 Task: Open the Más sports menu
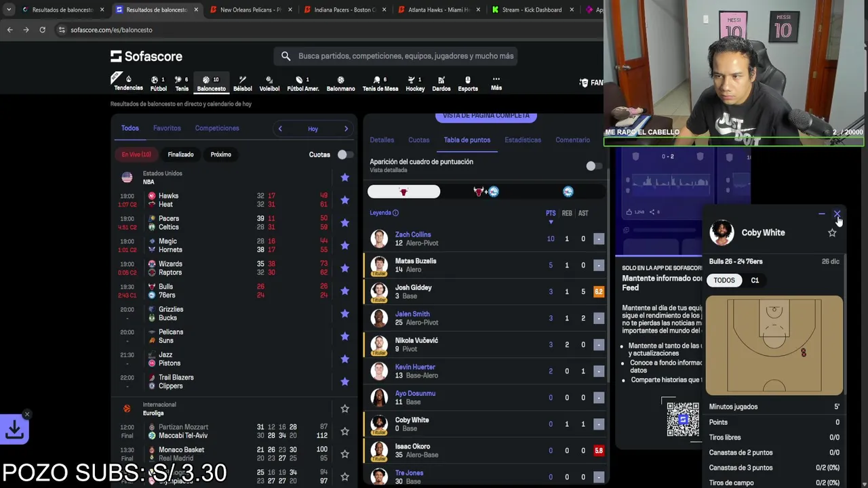tap(496, 83)
